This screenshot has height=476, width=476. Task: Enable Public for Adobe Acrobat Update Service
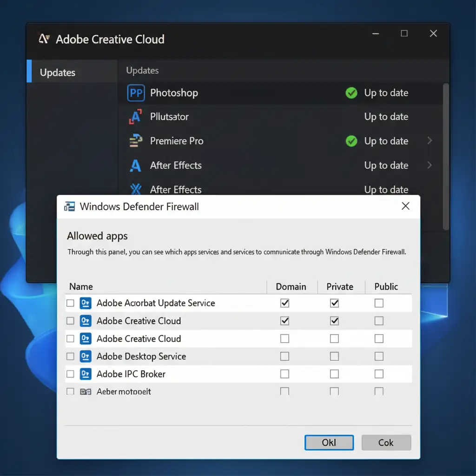(x=379, y=303)
